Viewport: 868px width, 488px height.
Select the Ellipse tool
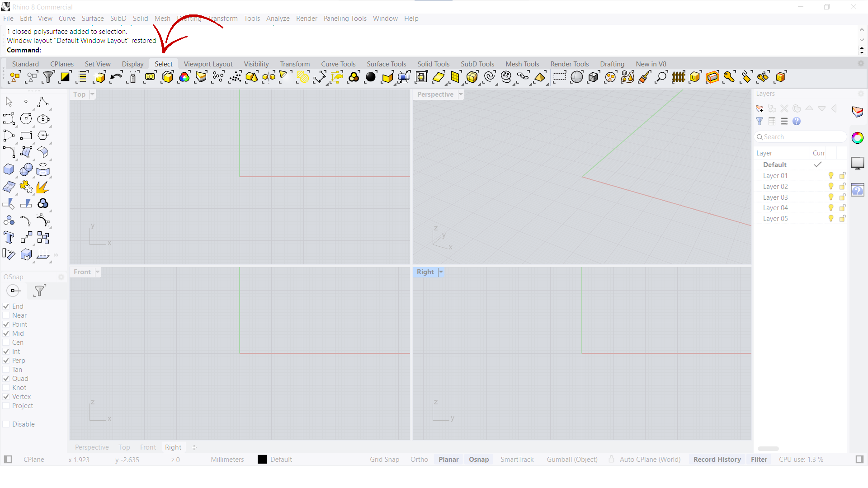point(43,119)
